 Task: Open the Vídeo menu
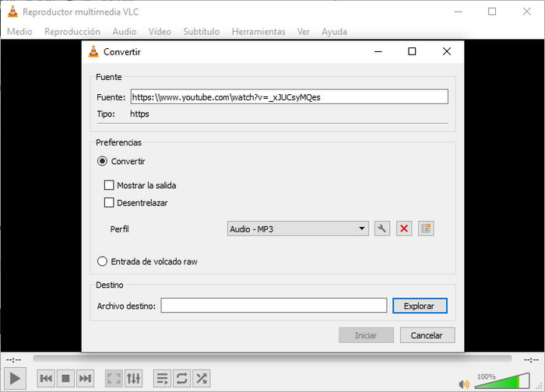click(160, 32)
